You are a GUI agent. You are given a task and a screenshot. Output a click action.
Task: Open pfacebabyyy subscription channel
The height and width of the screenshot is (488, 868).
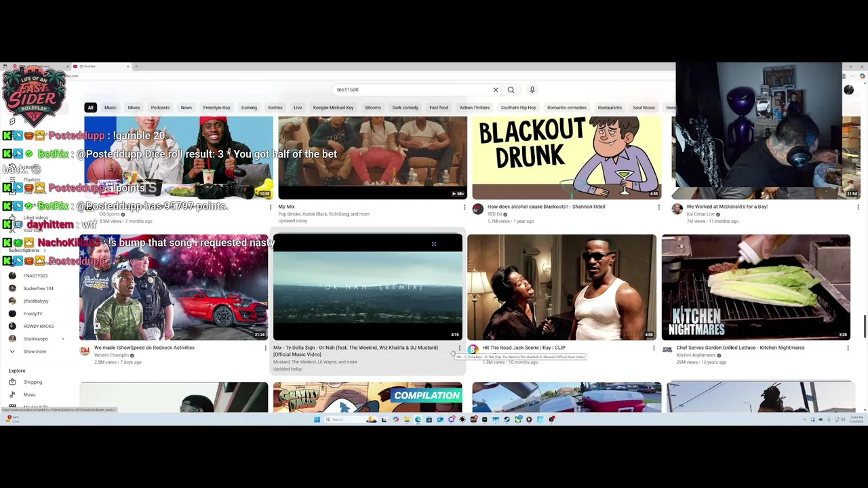[x=36, y=301]
